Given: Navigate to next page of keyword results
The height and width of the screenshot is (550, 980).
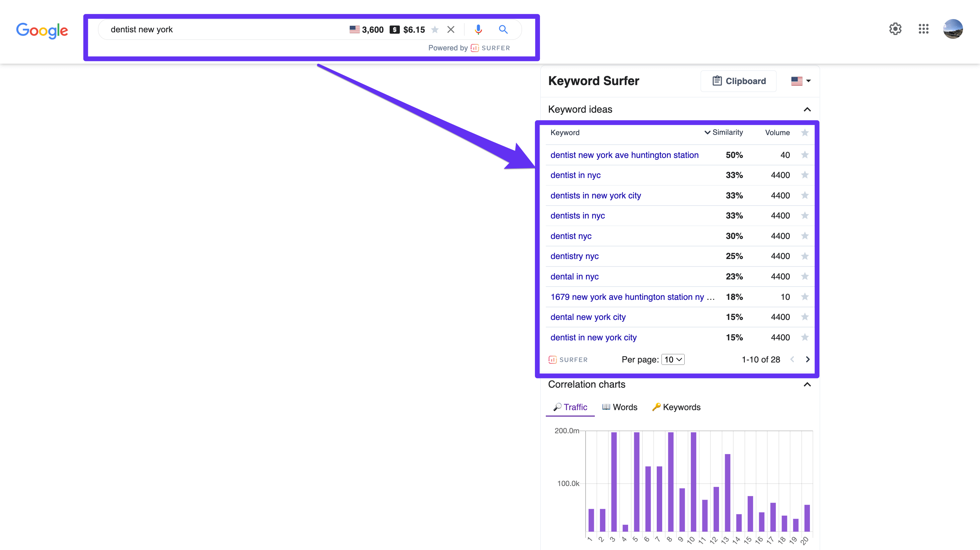Looking at the screenshot, I should tap(808, 359).
